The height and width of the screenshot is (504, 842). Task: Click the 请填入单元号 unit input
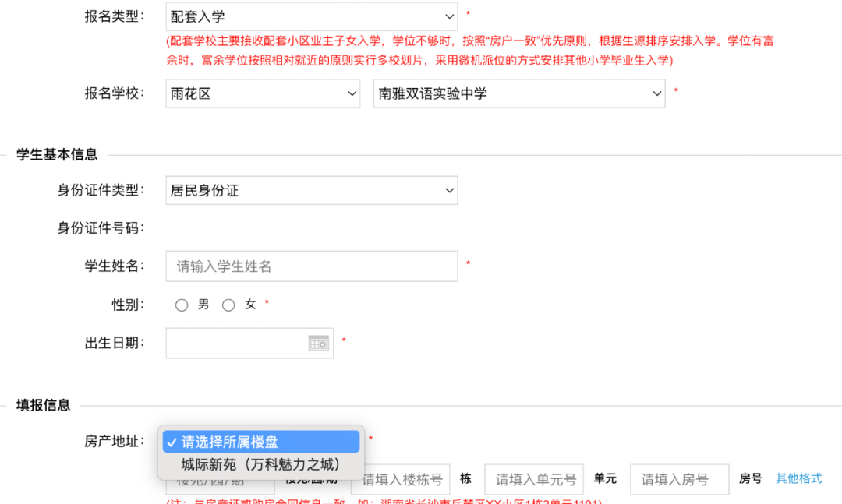click(x=534, y=479)
